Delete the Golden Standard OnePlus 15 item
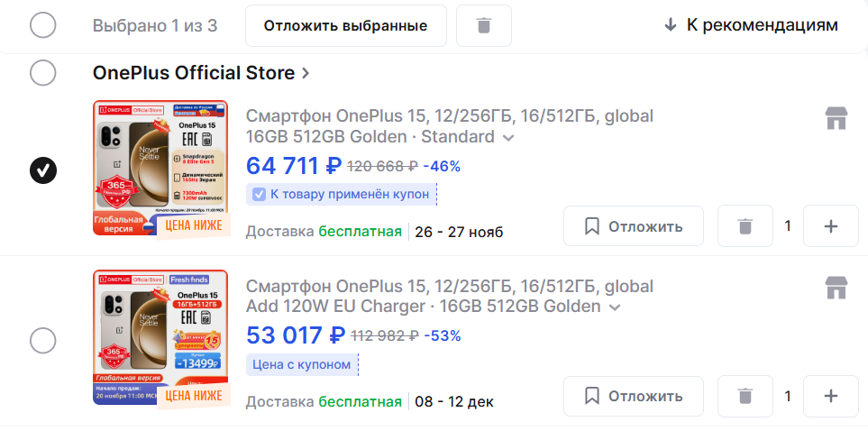This screenshot has width=868, height=431. (745, 225)
